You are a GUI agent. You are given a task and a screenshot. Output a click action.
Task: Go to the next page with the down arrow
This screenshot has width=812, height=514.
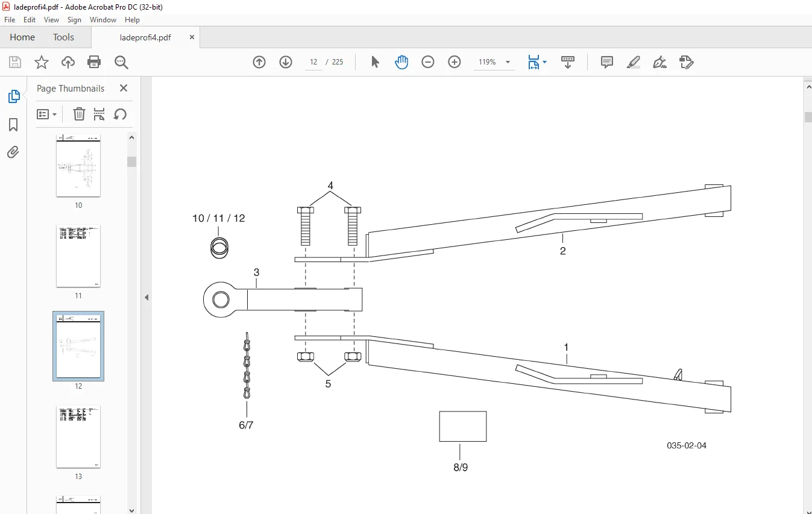click(x=286, y=62)
